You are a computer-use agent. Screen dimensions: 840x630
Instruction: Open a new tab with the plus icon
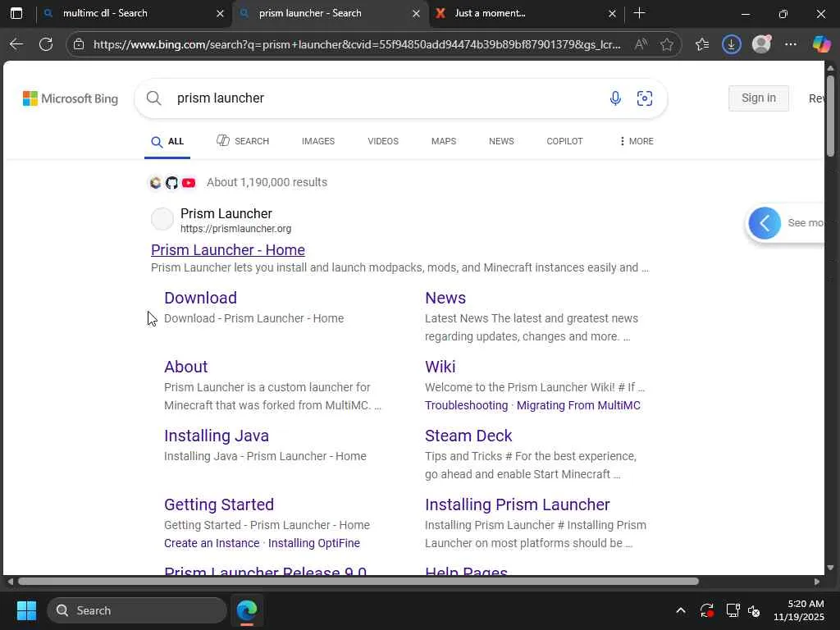[639, 13]
